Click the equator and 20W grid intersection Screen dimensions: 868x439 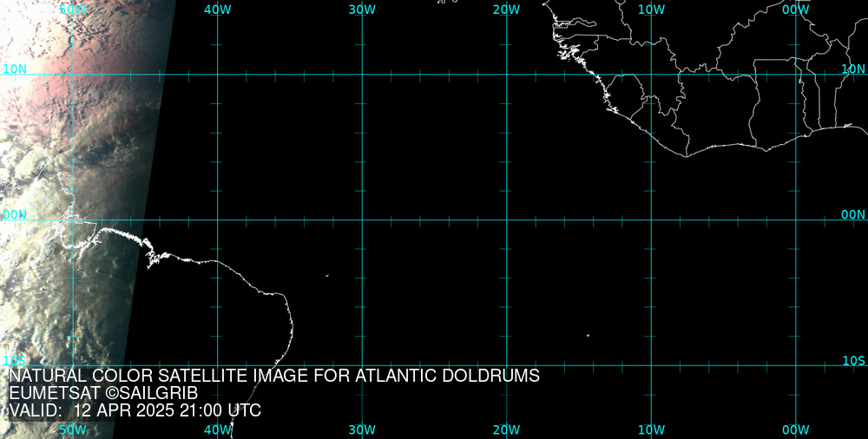[x=507, y=219]
